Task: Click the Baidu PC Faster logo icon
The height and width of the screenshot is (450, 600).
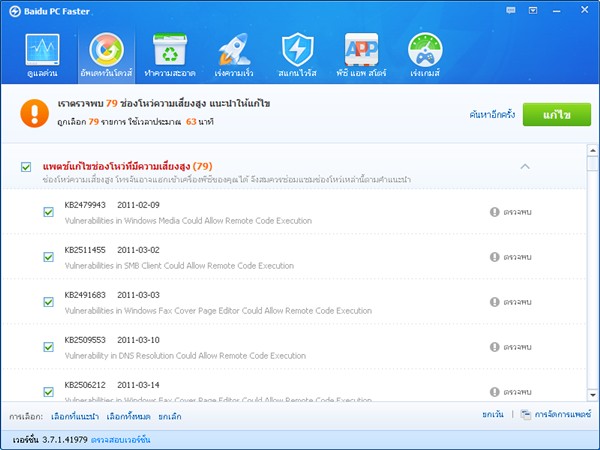Action: (x=15, y=11)
